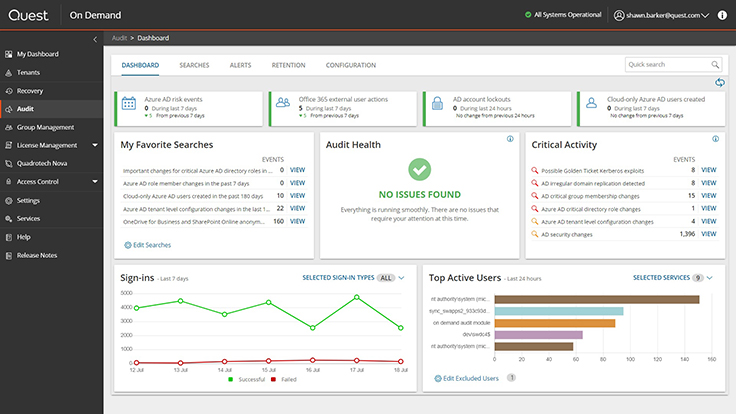The height and width of the screenshot is (414, 736).
Task: Click the user account avatar icon
Action: tap(619, 15)
